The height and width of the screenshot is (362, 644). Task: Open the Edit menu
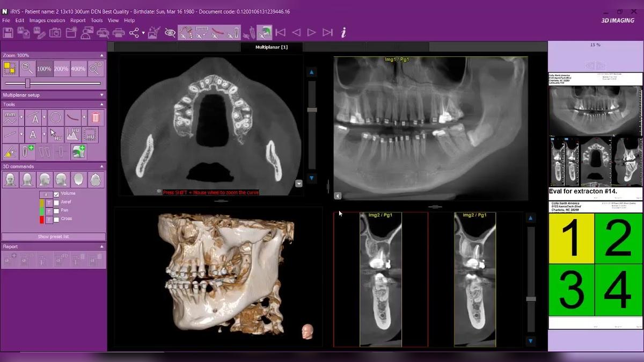coord(20,20)
